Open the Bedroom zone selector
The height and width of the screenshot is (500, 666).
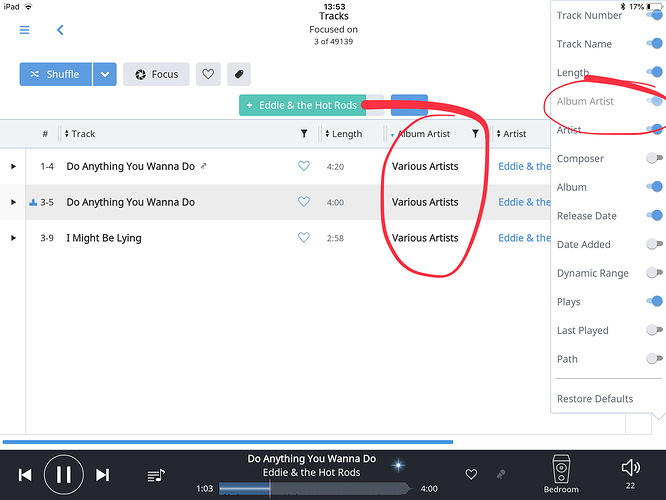pos(561,474)
